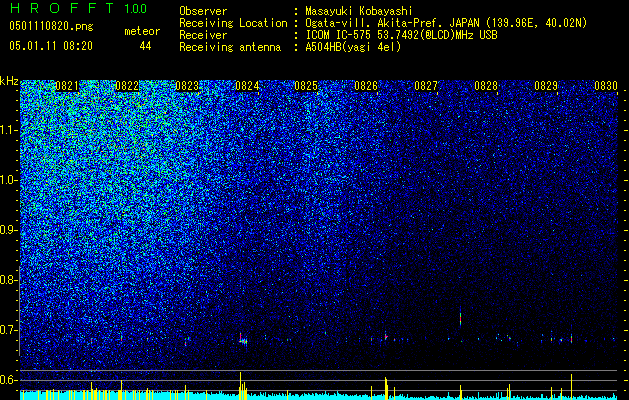Click observer name Masayuki Kobayashi

tap(359, 11)
